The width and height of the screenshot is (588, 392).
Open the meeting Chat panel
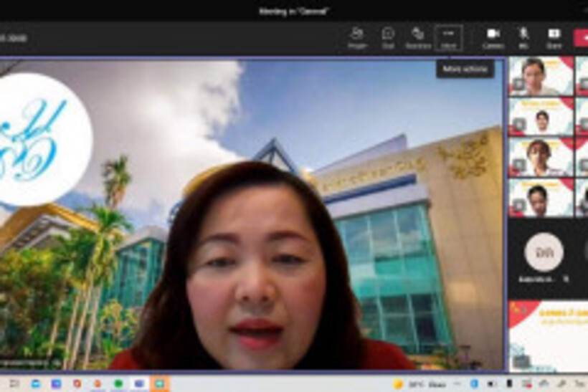(388, 38)
